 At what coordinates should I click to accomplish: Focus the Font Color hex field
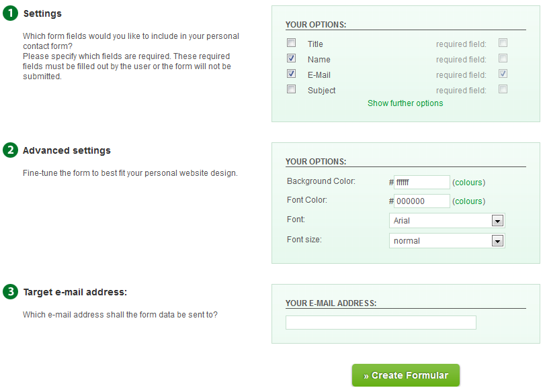click(x=421, y=201)
